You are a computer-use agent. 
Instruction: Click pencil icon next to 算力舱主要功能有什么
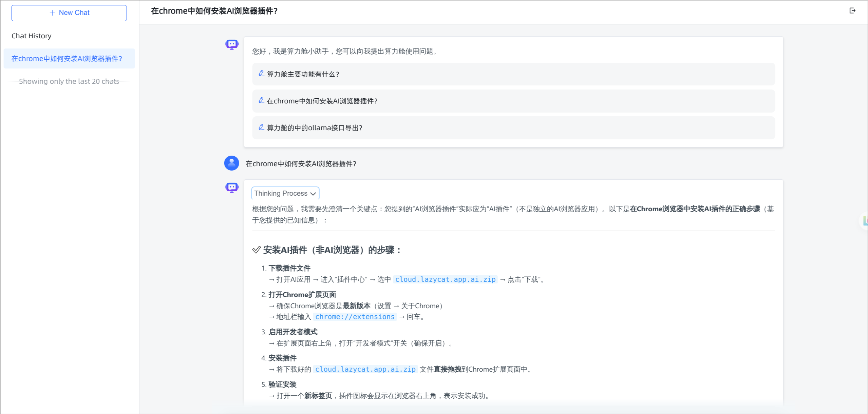(261, 73)
